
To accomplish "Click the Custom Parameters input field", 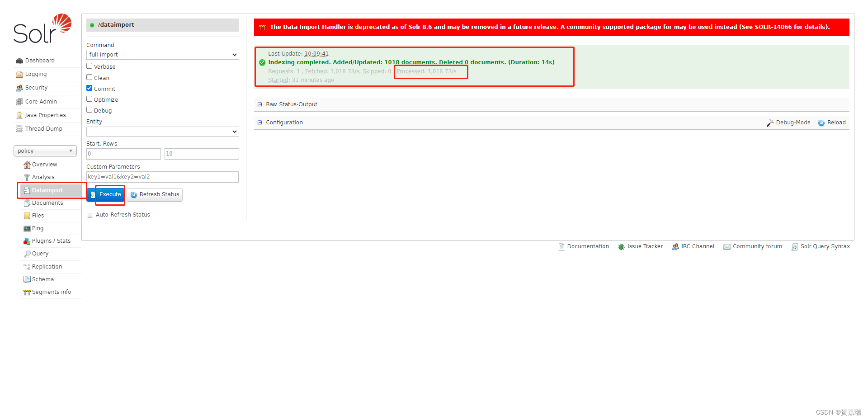I will (162, 177).
